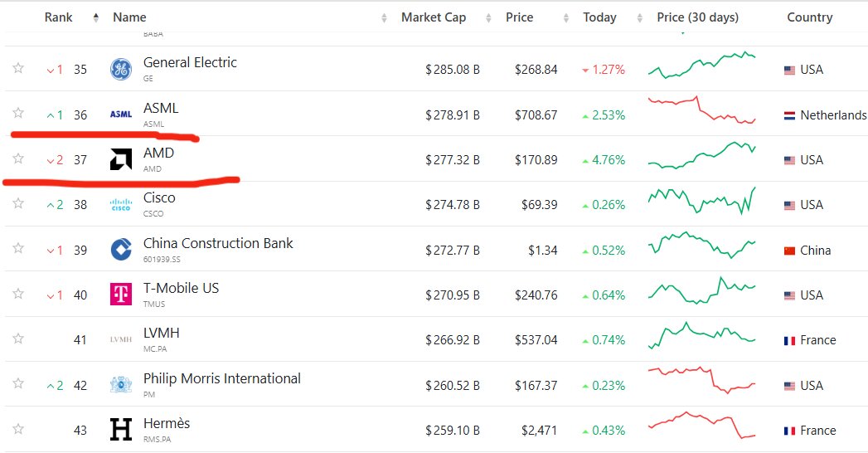Open the LVMH company link
This screenshot has width=868, height=453.
tap(161, 334)
